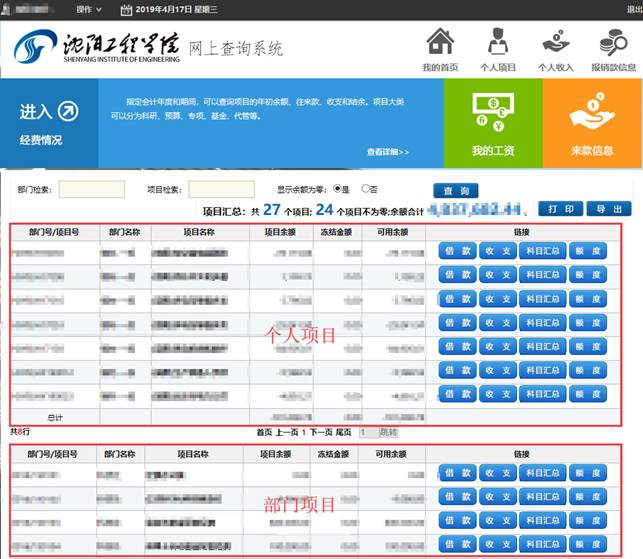643x559 pixels.
Task: Click 退出 to log out
Action: (633, 8)
